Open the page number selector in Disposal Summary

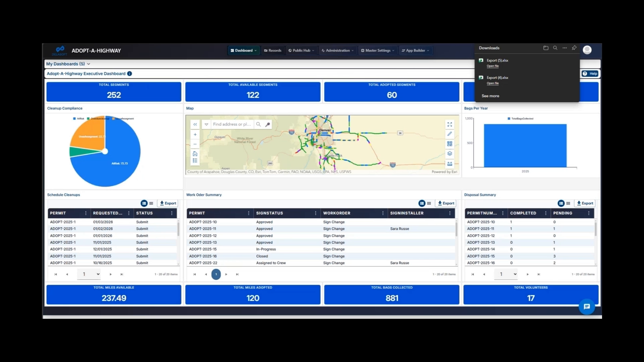tap(506, 274)
